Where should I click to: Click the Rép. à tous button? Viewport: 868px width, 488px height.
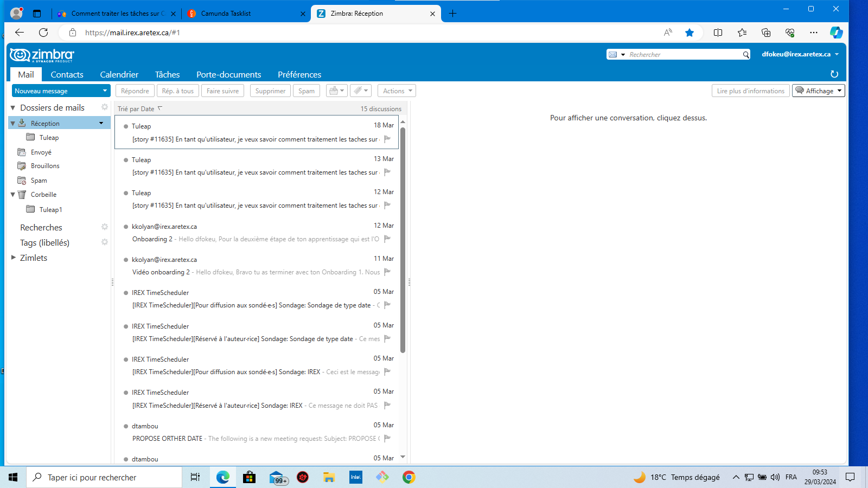178,91
